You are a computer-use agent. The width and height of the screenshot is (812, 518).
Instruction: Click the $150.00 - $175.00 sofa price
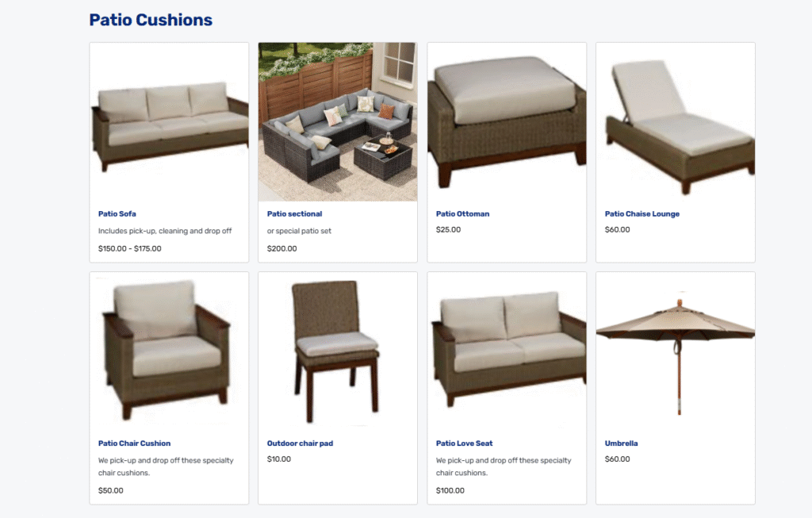click(129, 248)
